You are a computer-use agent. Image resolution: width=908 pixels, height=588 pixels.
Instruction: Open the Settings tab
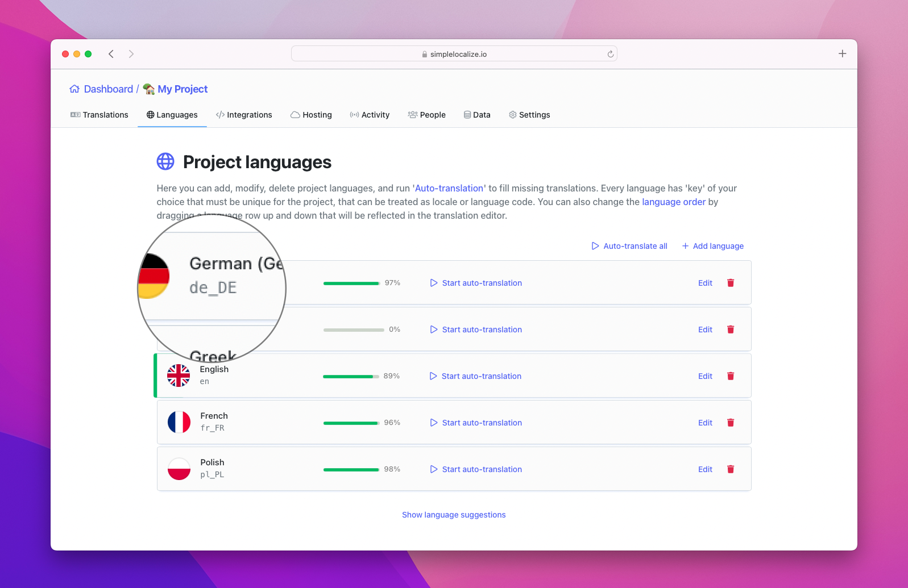[529, 115]
